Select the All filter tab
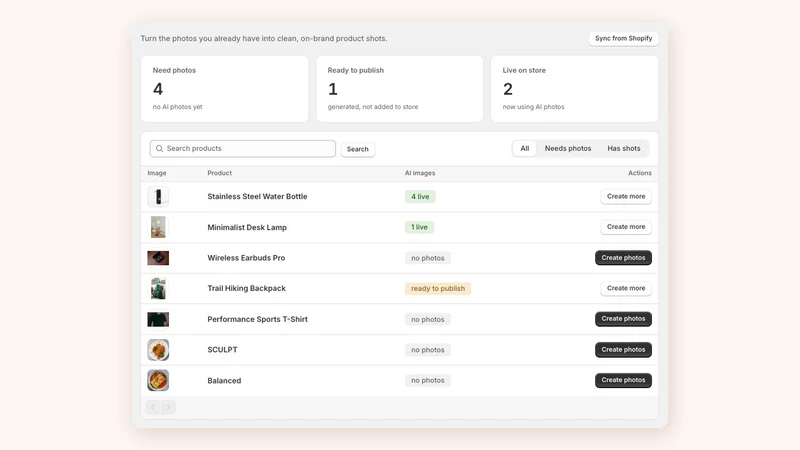This screenshot has width=800, height=450. (x=524, y=148)
